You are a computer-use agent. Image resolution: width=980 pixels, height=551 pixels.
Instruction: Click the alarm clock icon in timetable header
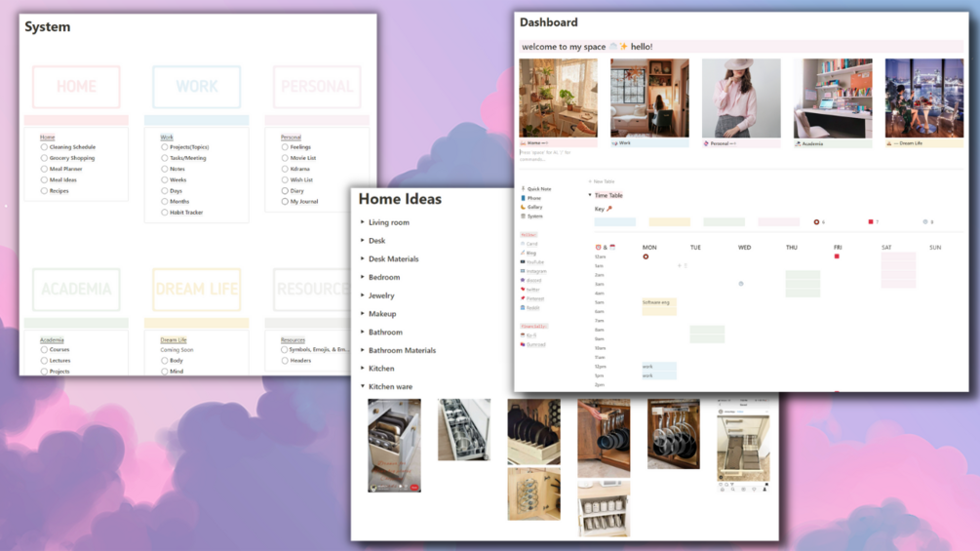tap(598, 248)
